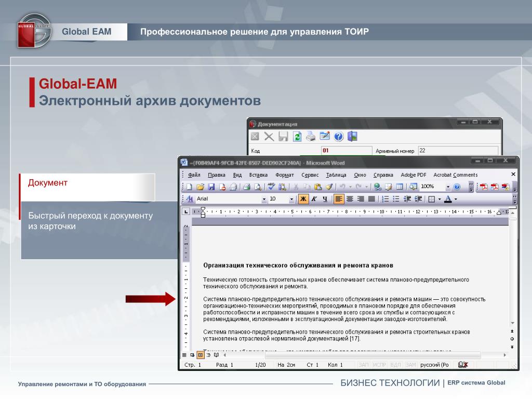Image resolution: width=532 pixels, height=399 pixels.
Task: Open the Adobe PDF menu
Action: (413, 175)
